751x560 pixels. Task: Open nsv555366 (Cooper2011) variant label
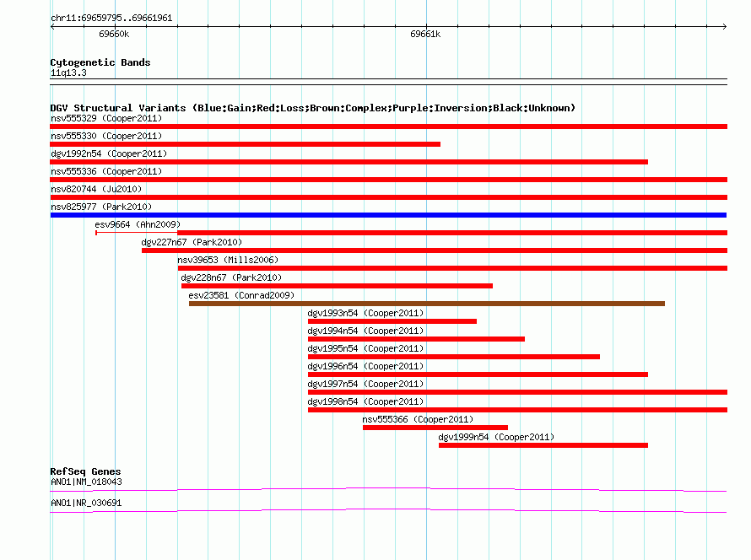pos(418,419)
